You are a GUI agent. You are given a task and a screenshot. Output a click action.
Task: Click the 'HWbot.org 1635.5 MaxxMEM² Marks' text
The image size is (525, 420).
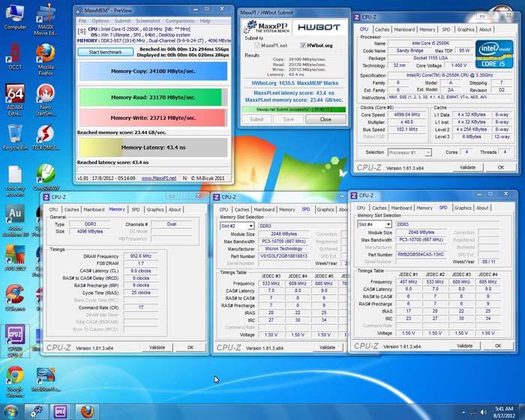point(295,83)
